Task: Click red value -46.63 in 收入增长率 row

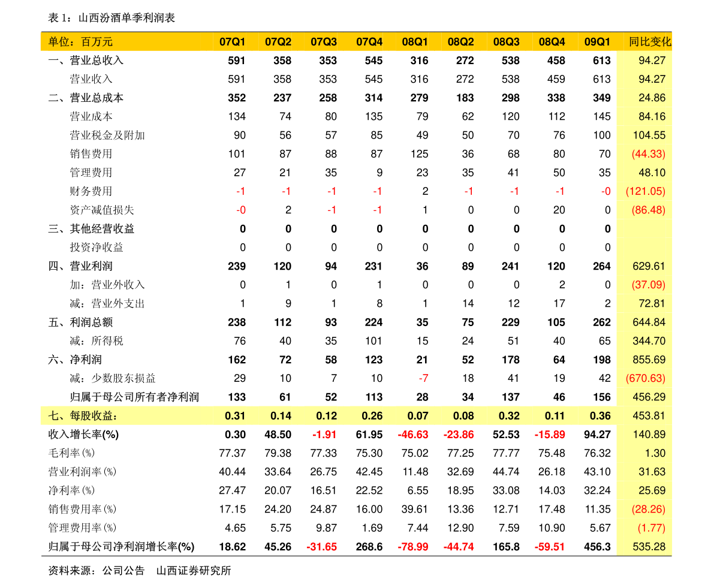Action: coord(413,435)
